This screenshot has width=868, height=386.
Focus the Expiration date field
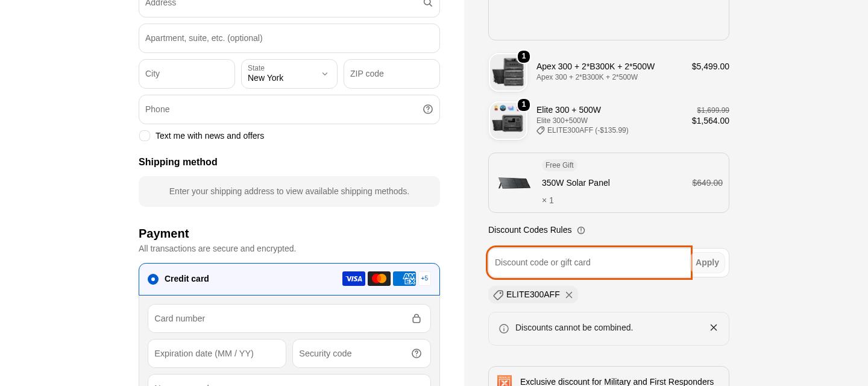(x=217, y=353)
